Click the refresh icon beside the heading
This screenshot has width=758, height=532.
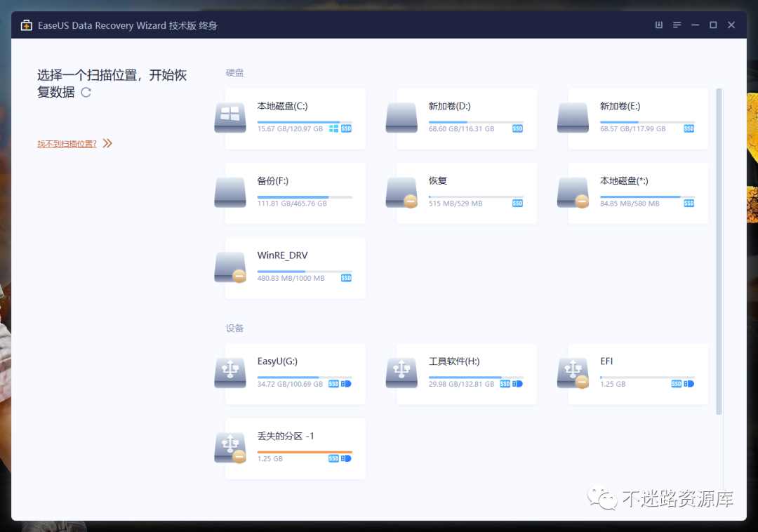tap(86, 92)
